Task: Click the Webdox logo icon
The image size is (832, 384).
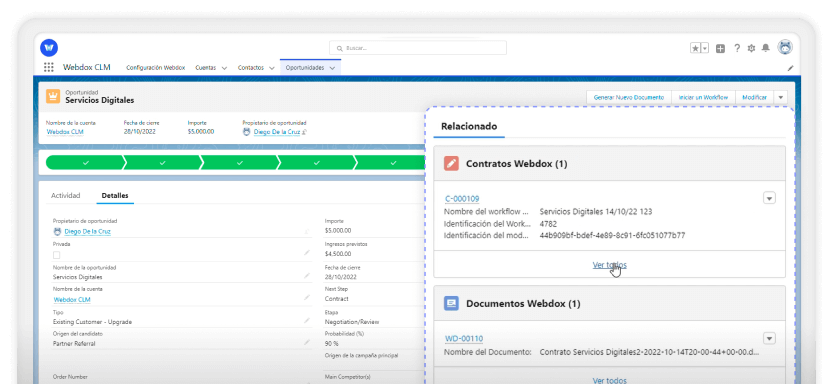Action: (49, 48)
